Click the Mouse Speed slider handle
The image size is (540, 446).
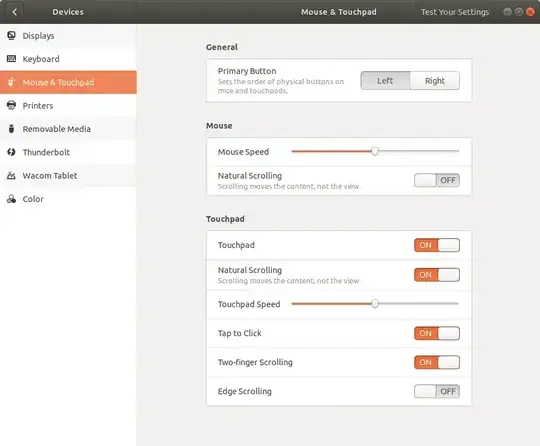(375, 151)
